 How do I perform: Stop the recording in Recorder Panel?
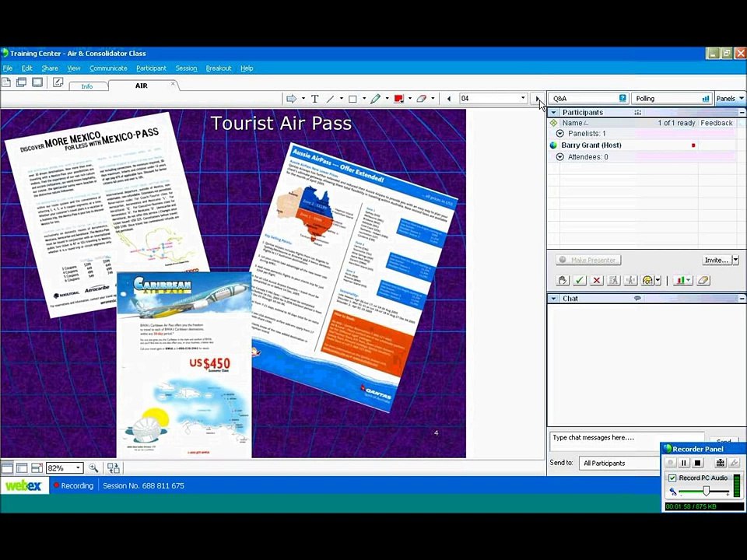coord(697,462)
